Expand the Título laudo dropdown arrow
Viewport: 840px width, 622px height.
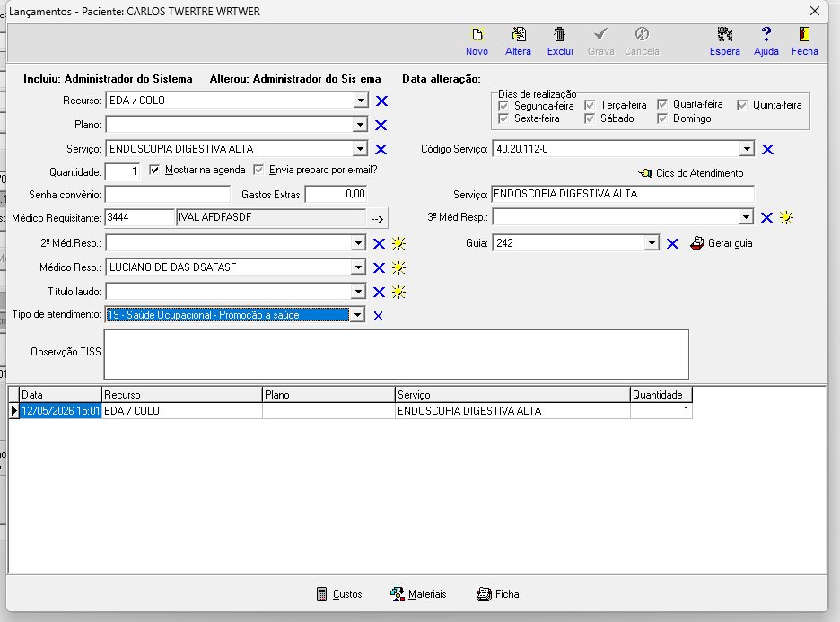(x=358, y=292)
